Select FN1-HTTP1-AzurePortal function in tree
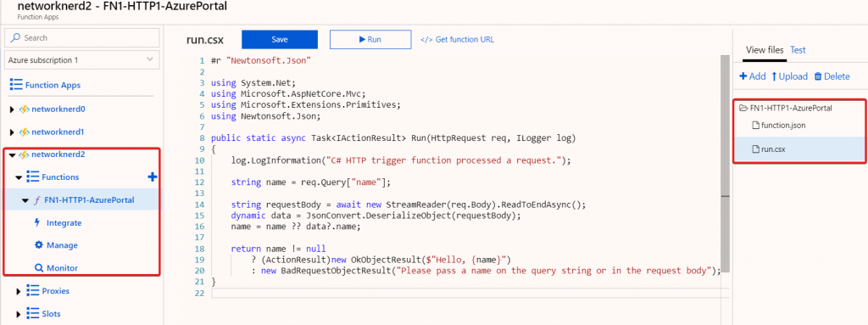 [x=89, y=200]
